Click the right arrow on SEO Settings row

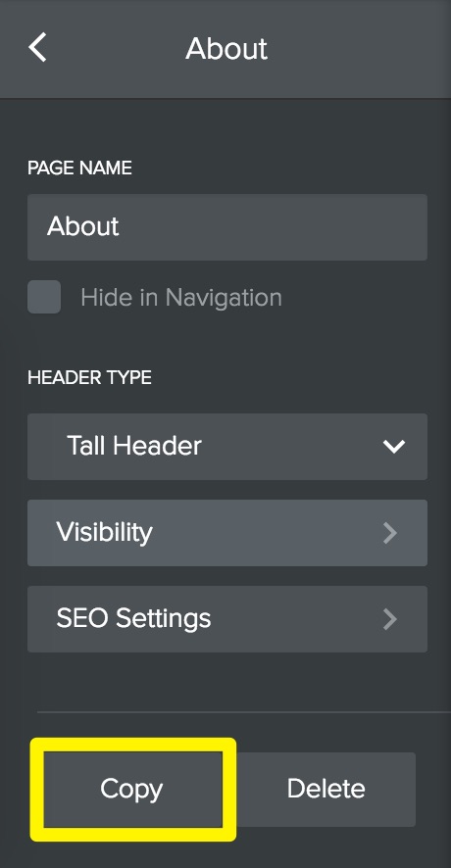390,619
